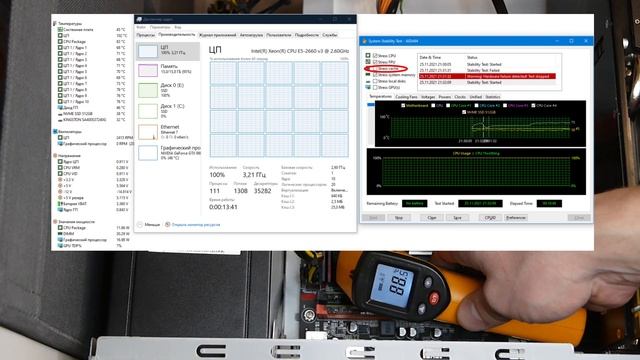
Task: Click the disk icon beside Stress local disks
Action: tap(368, 81)
